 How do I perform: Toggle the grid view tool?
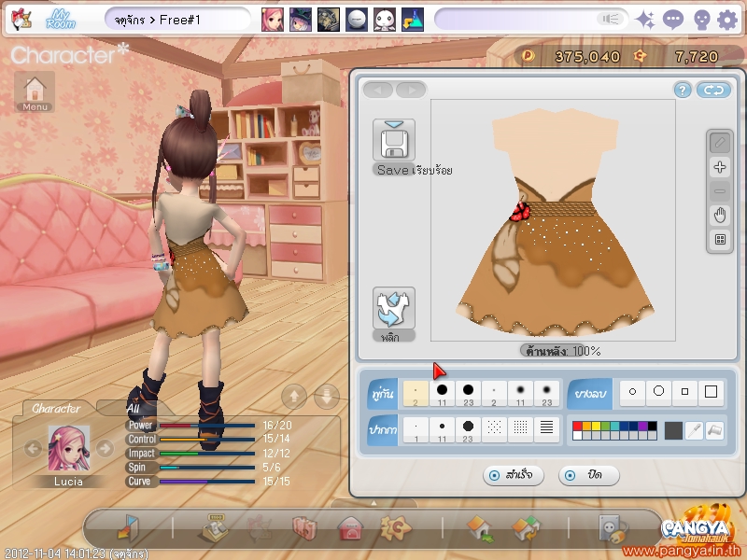[720, 240]
